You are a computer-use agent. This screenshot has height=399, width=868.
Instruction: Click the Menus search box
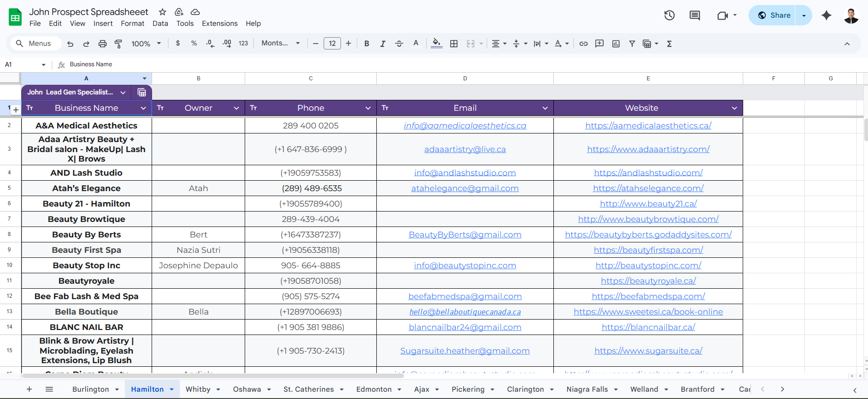click(36, 44)
